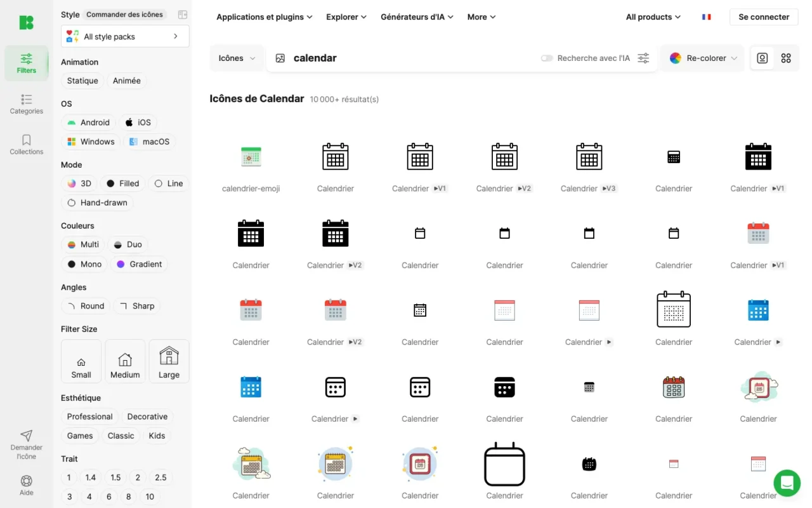Open the Générateurs d'IA menu
The height and width of the screenshot is (508, 812).
(x=417, y=17)
